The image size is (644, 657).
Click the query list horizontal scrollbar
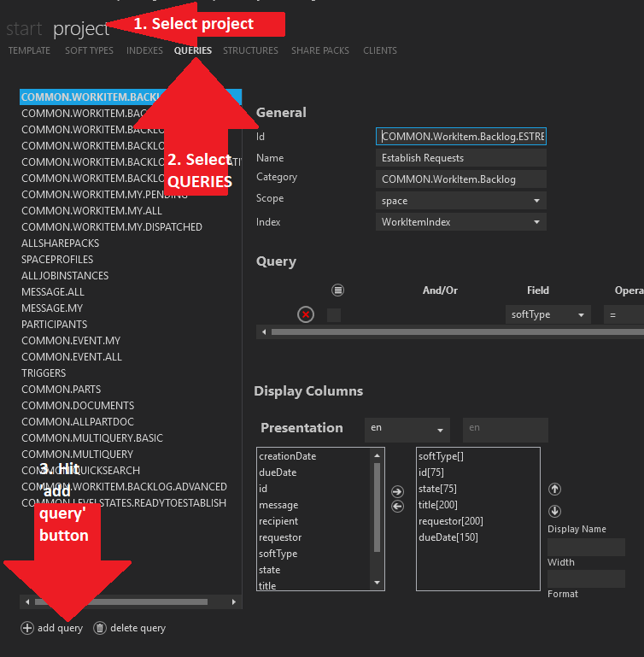121,602
